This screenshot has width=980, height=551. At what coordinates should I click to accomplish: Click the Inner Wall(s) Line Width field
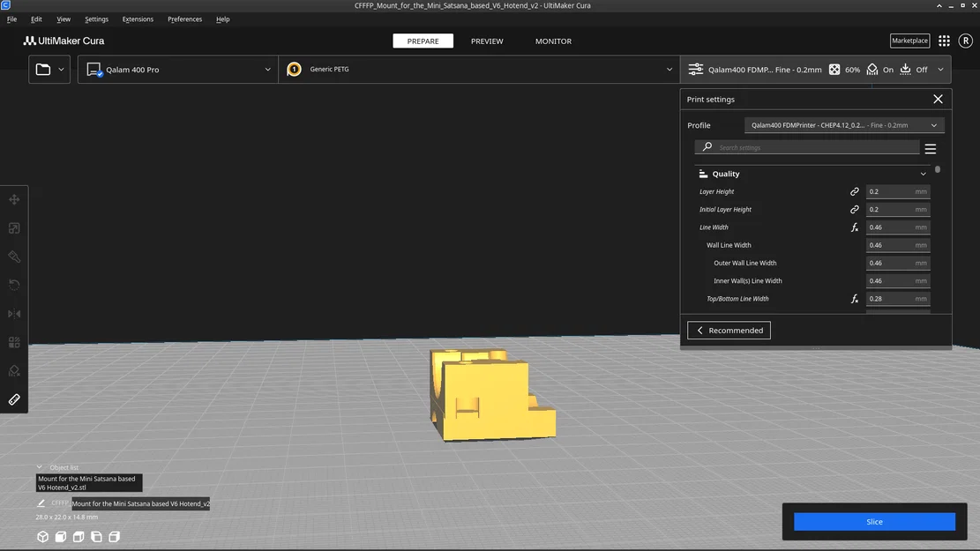[897, 280]
